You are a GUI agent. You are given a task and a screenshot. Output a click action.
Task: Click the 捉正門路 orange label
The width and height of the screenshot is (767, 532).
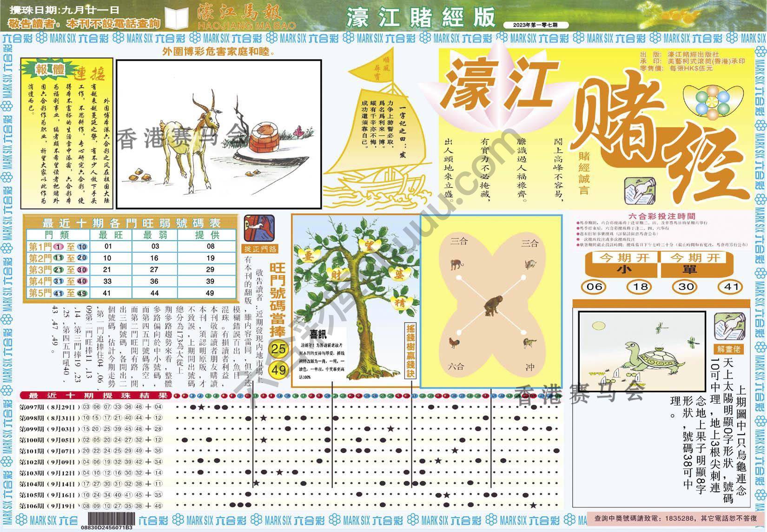(260, 249)
